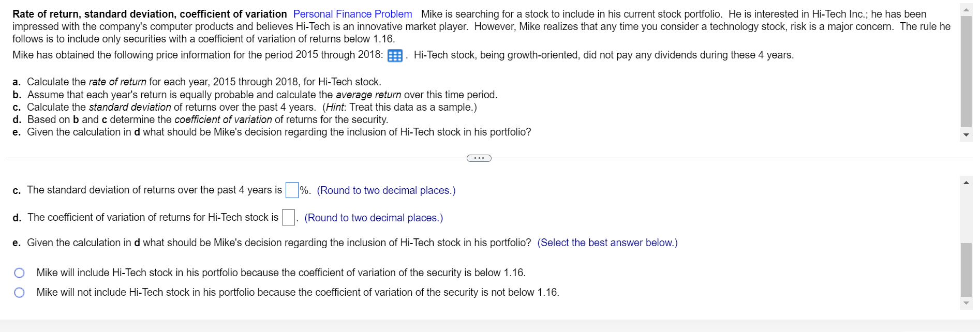Screen dimensions: 980x332
Task: Click Round to two decimal places in part c
Action: [385, 190]
